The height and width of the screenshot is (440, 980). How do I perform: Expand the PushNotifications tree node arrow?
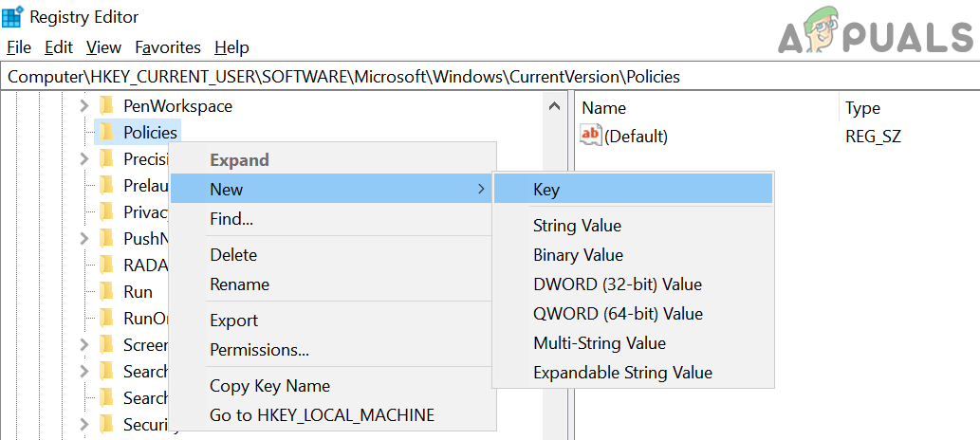84,239
